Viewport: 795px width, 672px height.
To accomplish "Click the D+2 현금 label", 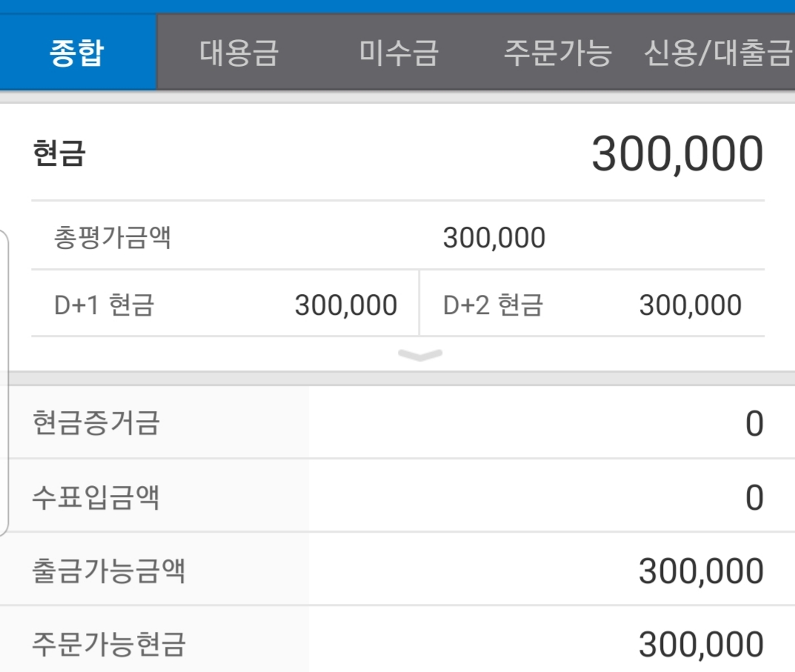I will pos(493,305).
